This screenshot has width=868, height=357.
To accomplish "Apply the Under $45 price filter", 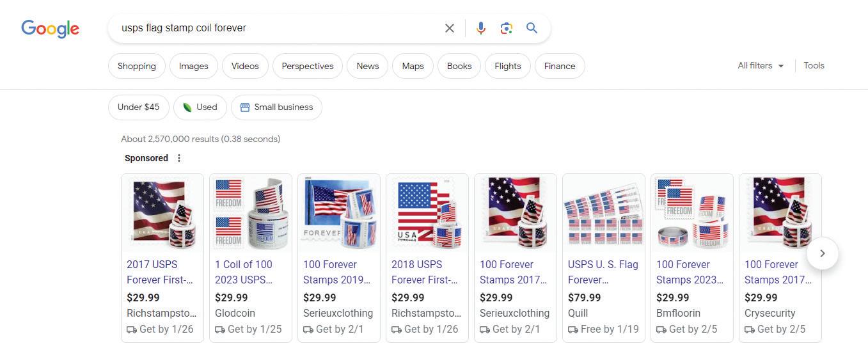I will pos(138,107).
